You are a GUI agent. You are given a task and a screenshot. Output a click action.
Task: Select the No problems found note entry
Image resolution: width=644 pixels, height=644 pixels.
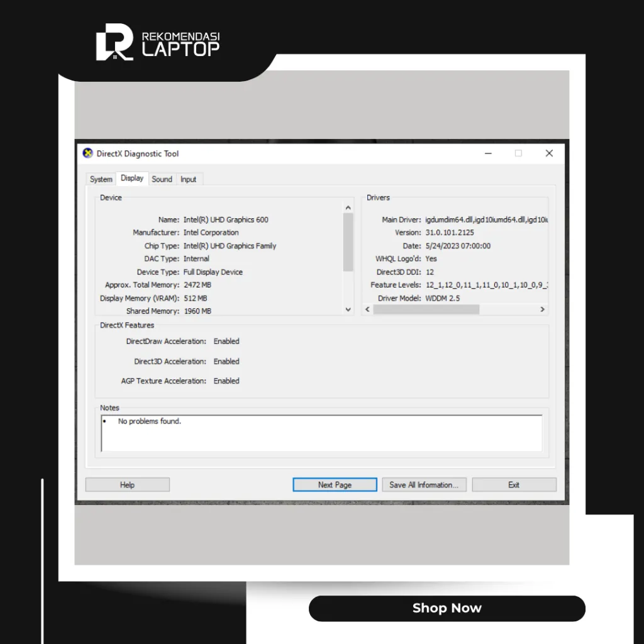point(149,421)
